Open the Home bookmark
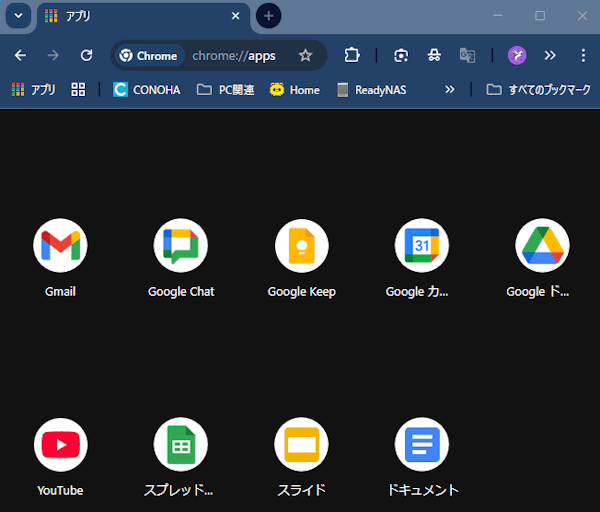 tap(295, 90)
